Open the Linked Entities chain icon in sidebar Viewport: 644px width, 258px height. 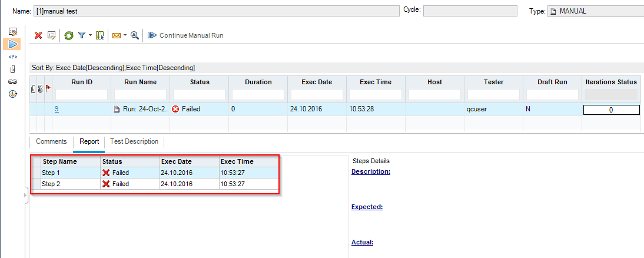pyautogui.click(x=12, y=81)
